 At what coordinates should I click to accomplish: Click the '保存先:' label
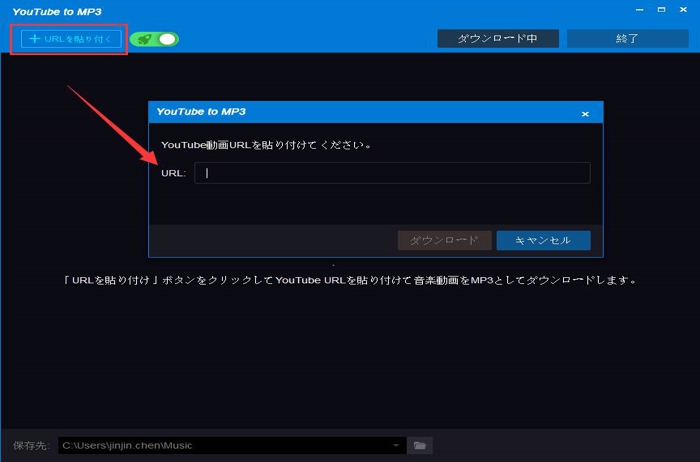[x=31, y=445]
